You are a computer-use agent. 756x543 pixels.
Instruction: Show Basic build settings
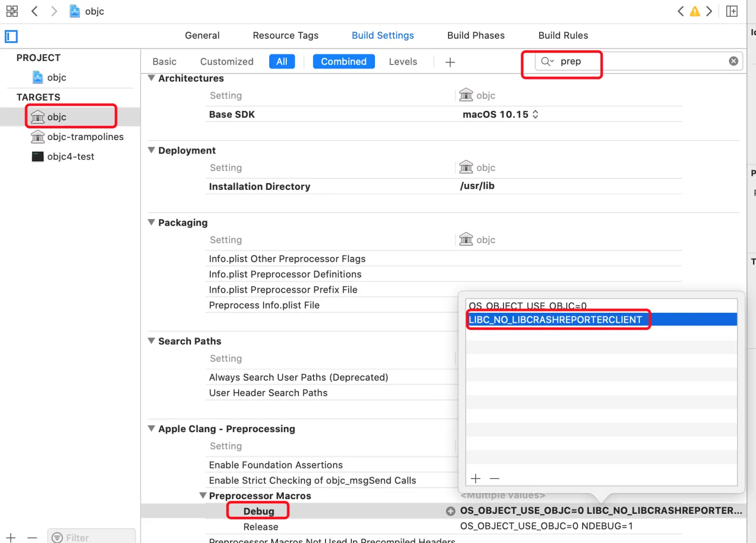point(164,61)
